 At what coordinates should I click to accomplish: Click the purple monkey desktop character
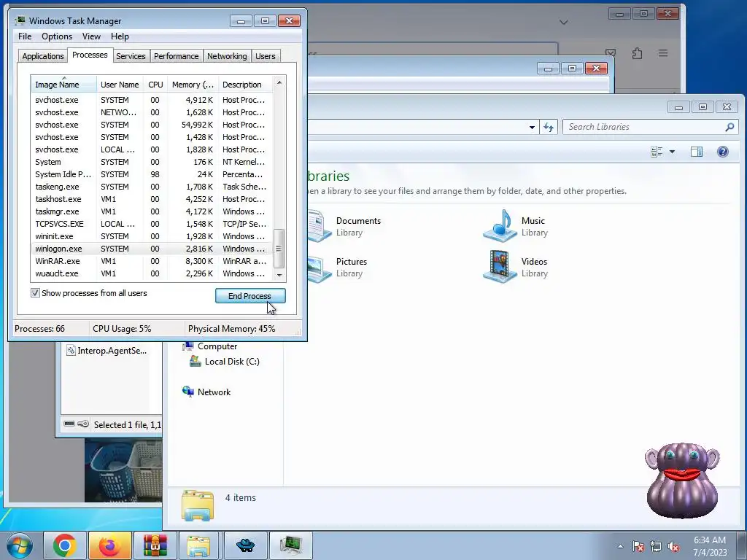click(682, 480)
